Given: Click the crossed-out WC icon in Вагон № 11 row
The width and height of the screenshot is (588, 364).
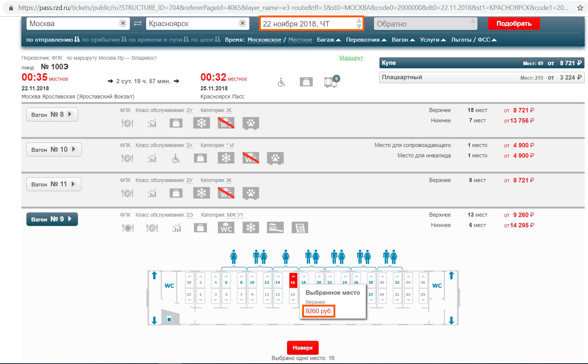Looking at the screenshot, I should coord(226,193).
